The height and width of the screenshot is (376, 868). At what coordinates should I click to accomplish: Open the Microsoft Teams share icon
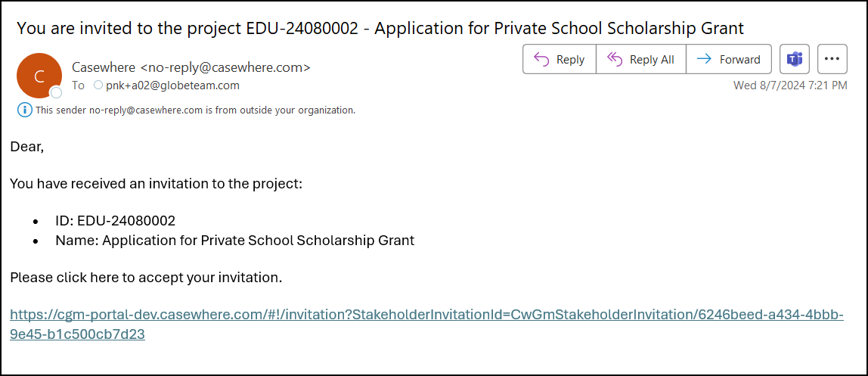point(795,59)
